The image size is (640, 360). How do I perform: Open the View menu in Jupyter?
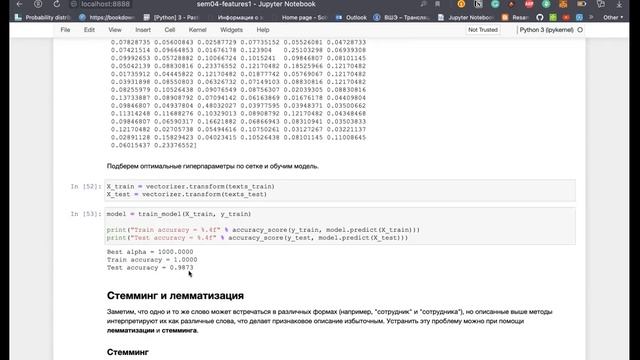[115, 30]
